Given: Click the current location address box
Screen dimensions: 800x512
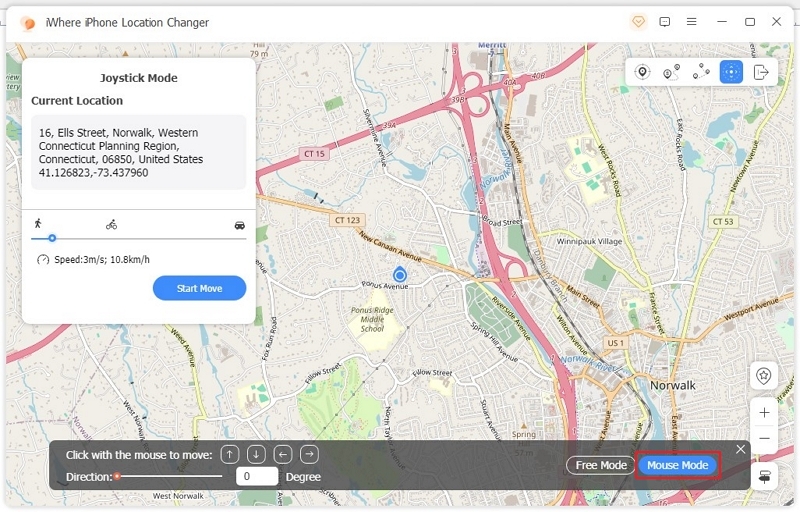Looking at the screenshot, I should click(x=138, y=152).
